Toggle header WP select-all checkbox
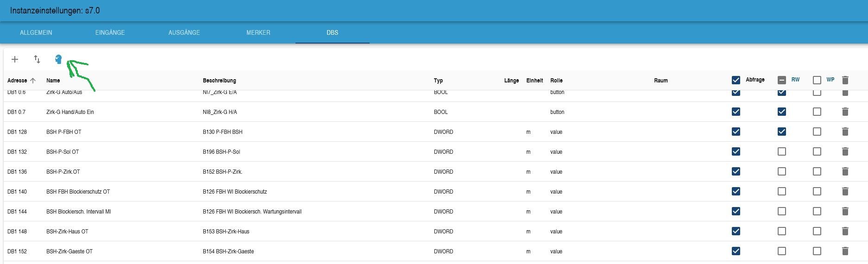 point(817,80)
